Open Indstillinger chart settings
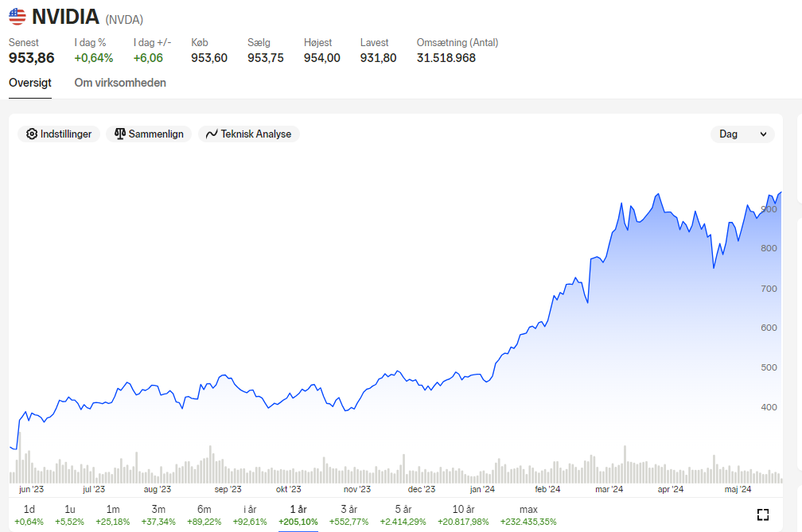The height and width of the screenshot is (532, 802). pos(59,134)
